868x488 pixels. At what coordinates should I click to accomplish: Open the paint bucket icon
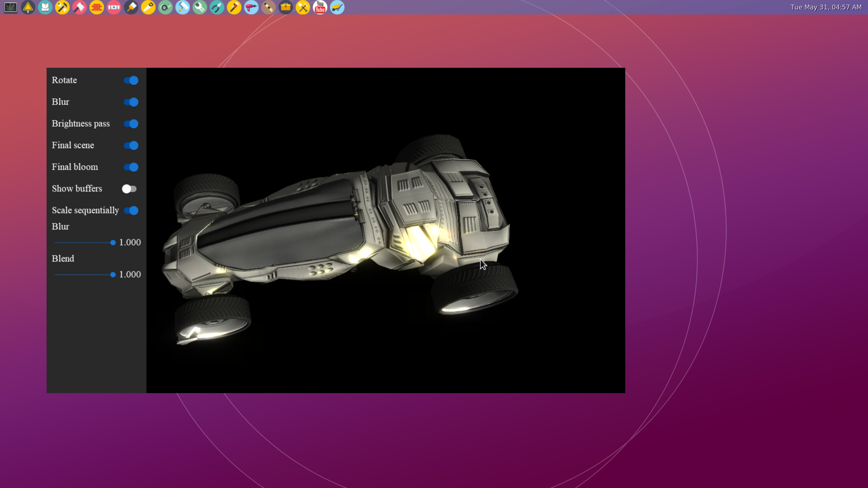pos(45,7)
